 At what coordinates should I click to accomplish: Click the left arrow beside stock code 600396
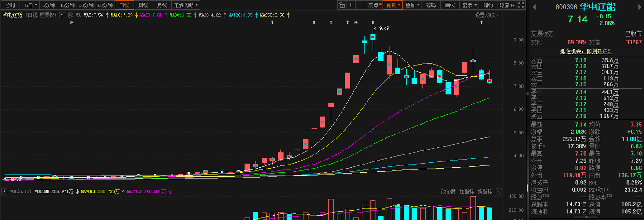(x=534, y=7)
